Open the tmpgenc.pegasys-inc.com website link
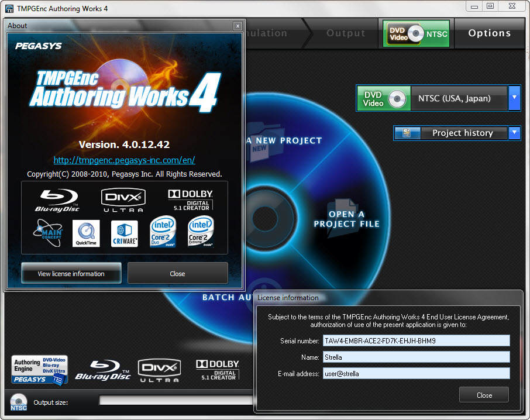The height and width of the screenshot is (420, 530). (x=125, y=160)
